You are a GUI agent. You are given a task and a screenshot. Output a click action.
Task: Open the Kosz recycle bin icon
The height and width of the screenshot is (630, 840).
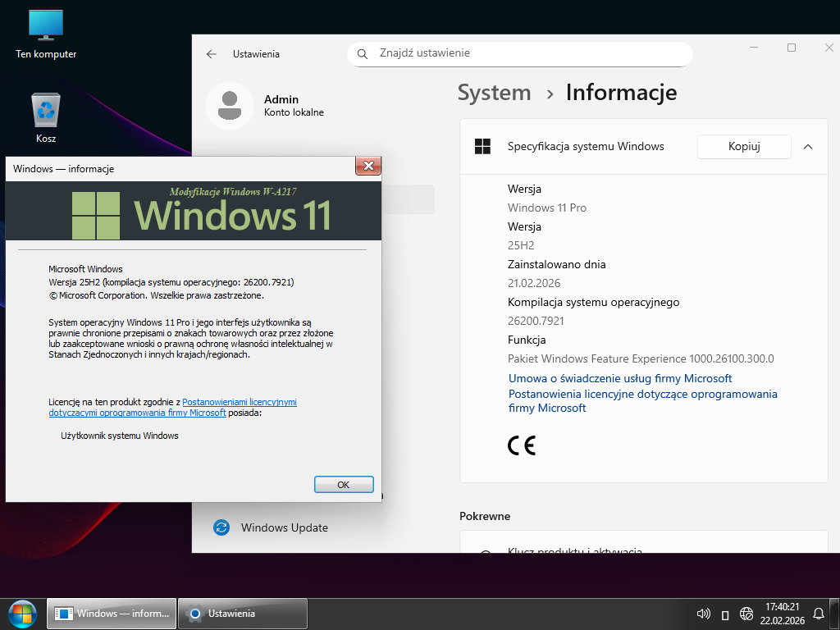point(46,110)
